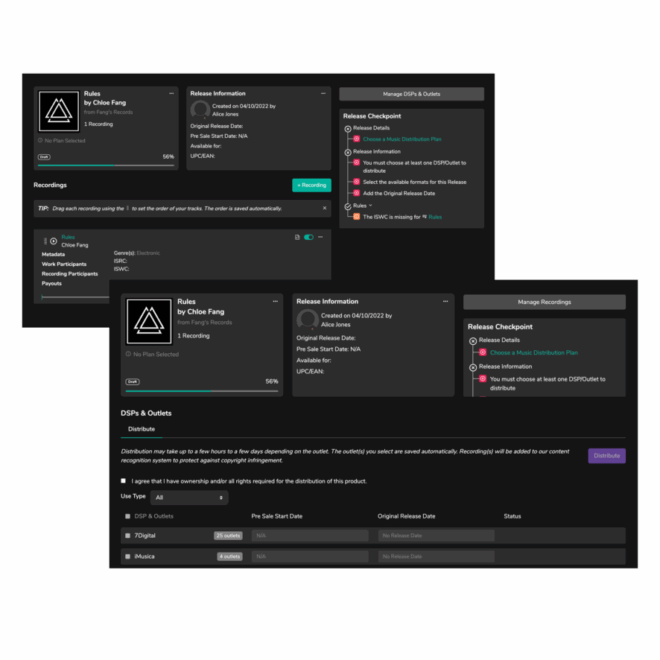The height and width of the screenshot is (660, 660).
Task: Click the Release Information step icon in back-window checkpoint
Action: (x=348, y=152)
